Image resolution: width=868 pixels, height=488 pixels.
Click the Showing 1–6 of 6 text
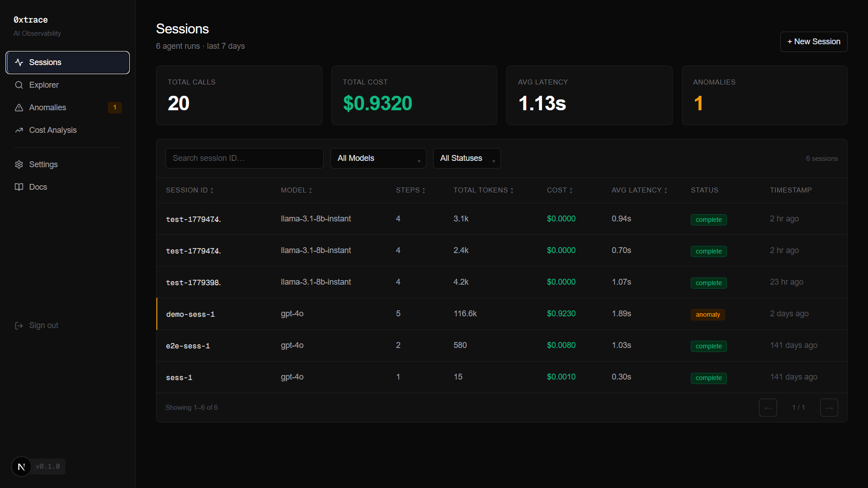pos(192,408)
